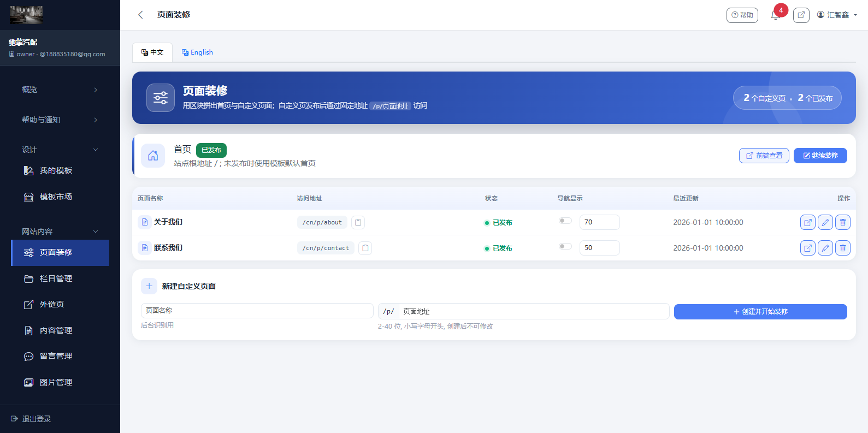Screen dimensions: 868x433
Task: Click the 帮助 button
Action: pyautogui.click(x=742, y=15)
